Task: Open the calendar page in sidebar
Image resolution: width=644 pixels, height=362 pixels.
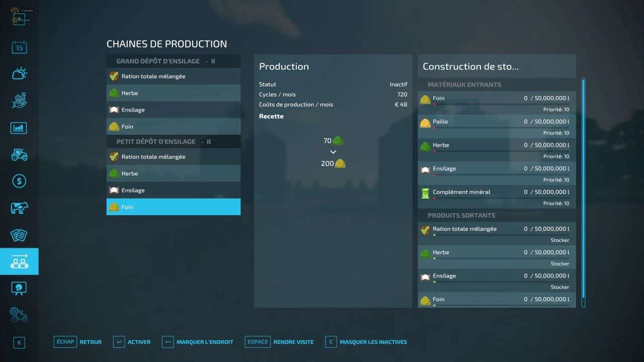Action: point(19,48)
